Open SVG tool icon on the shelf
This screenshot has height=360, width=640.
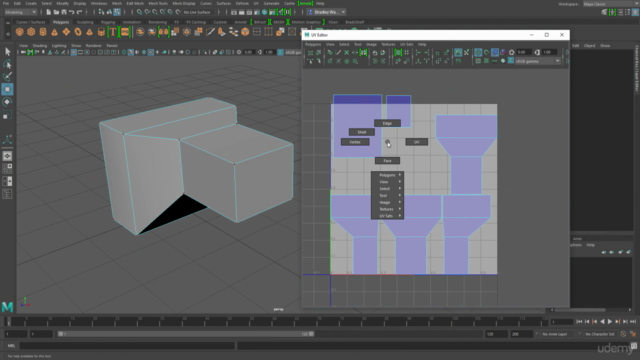pyautogui.click(x=125, y=32)
